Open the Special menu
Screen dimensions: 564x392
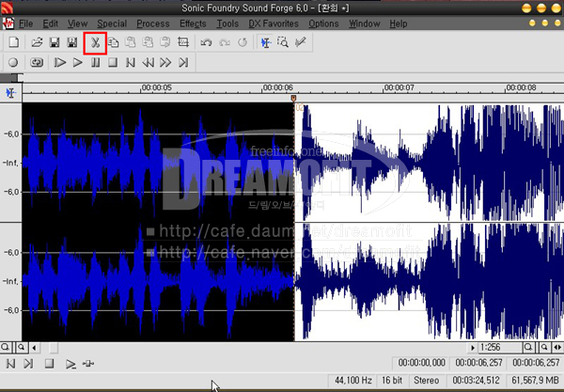112,24
